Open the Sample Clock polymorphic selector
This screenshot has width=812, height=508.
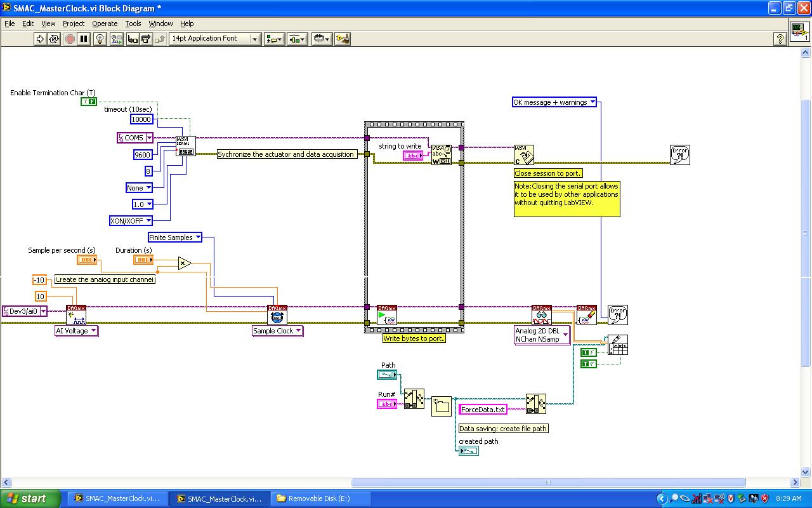pyautogui.click(x=278, y=331)
